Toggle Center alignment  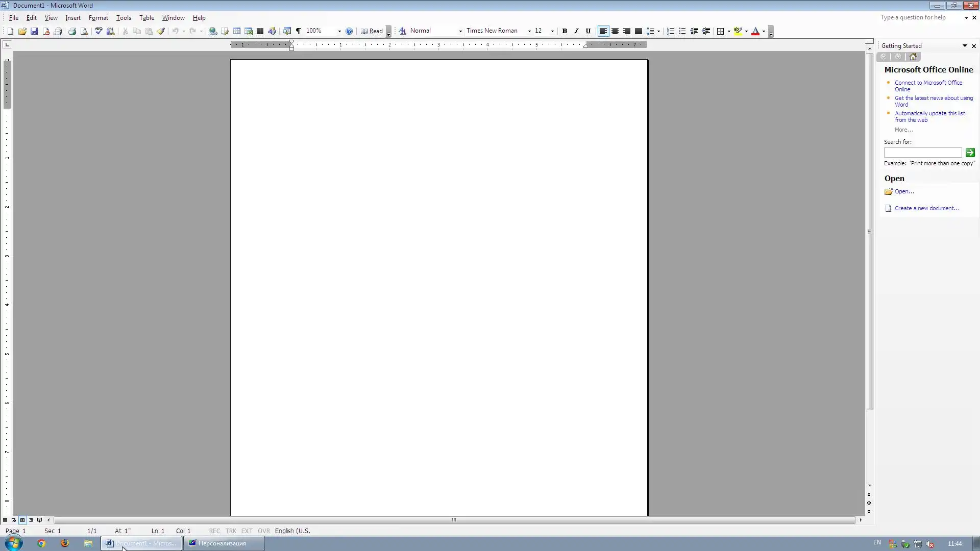pos(615,31)
